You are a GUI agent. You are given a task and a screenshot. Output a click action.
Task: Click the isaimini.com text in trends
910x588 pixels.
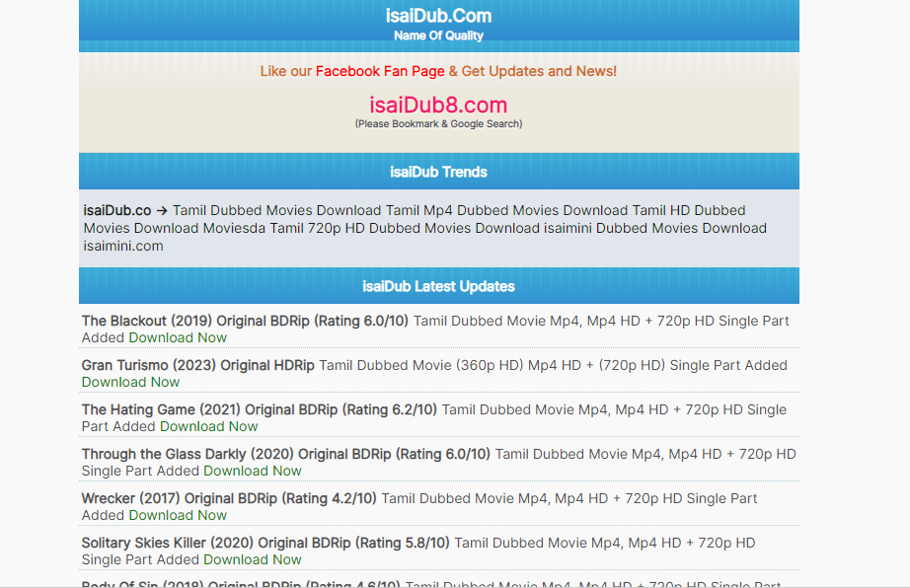point(123,246)
